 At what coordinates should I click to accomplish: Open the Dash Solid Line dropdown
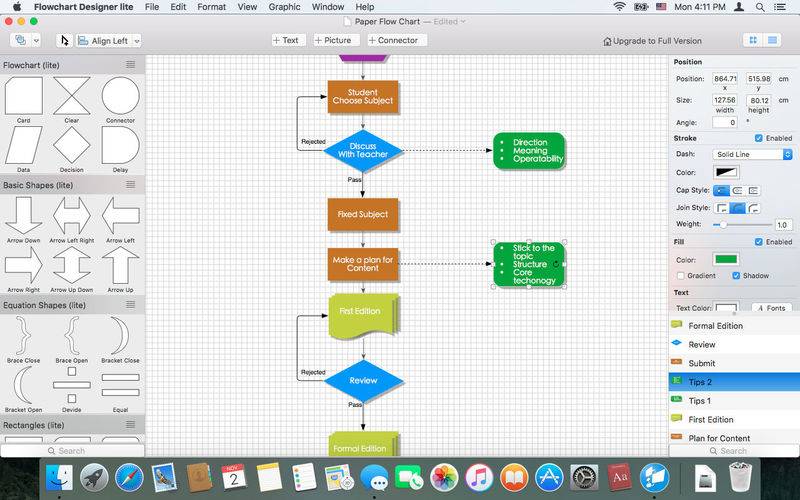752,154
